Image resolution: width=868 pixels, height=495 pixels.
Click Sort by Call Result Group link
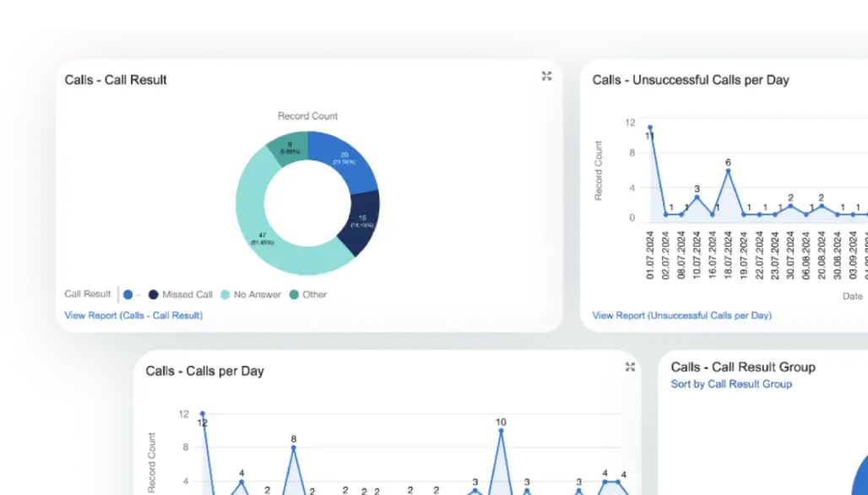point(731,384)
